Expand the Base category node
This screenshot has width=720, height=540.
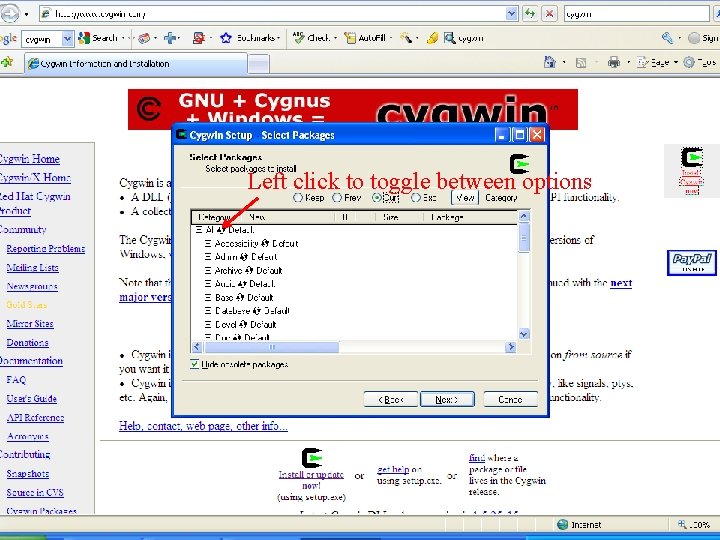click(208, 298)
